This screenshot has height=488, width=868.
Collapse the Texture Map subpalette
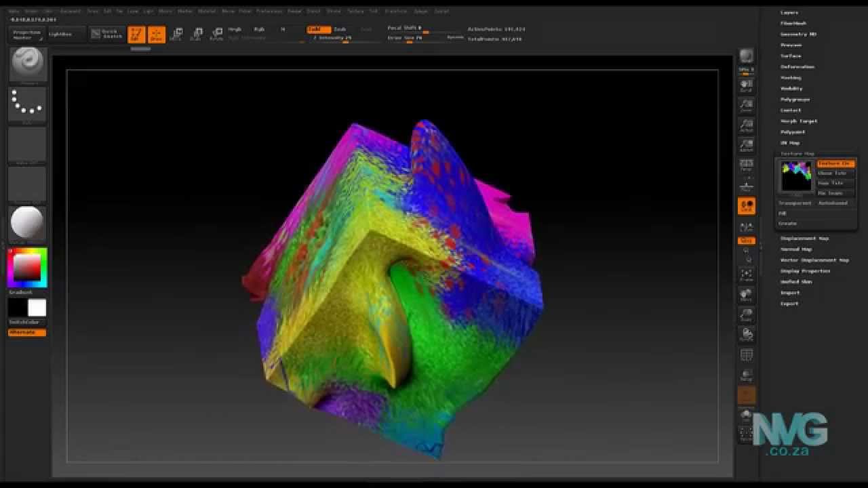coord(797,154)
